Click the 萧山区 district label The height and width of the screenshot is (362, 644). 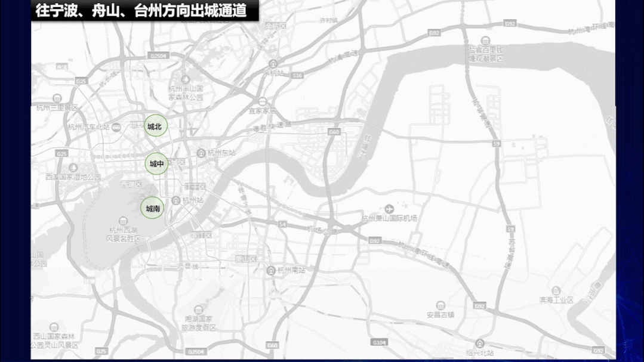pyautogui.click(x=246, y=259)
